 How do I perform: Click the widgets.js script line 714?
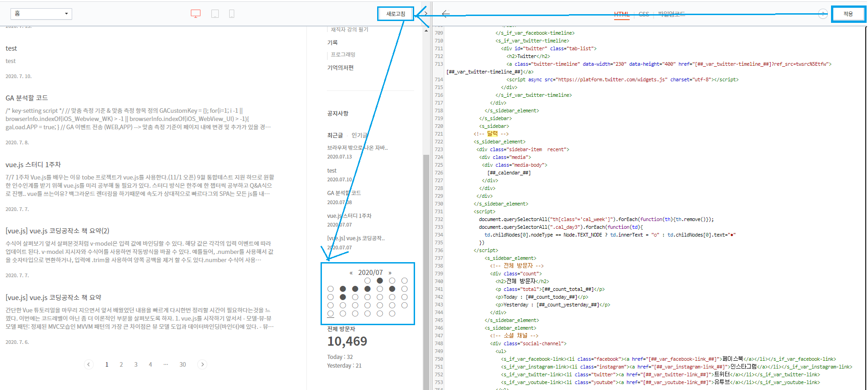click(x=622, y=79)
